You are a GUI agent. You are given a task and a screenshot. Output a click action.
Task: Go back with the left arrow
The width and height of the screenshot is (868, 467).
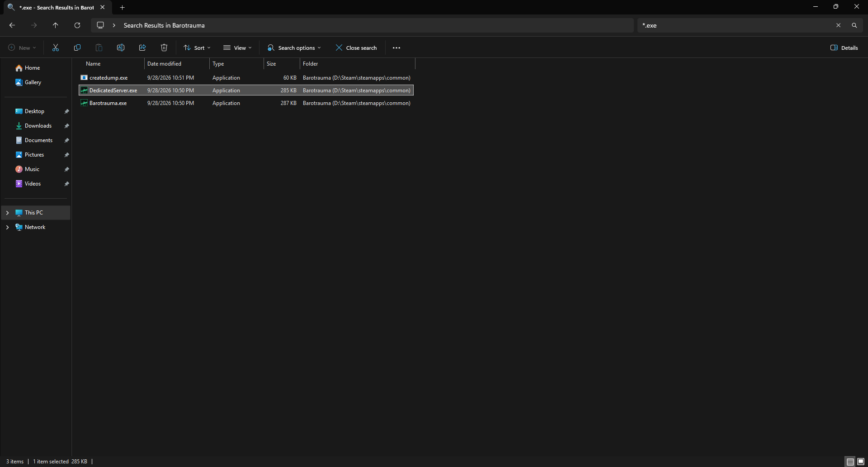[12, 25]
